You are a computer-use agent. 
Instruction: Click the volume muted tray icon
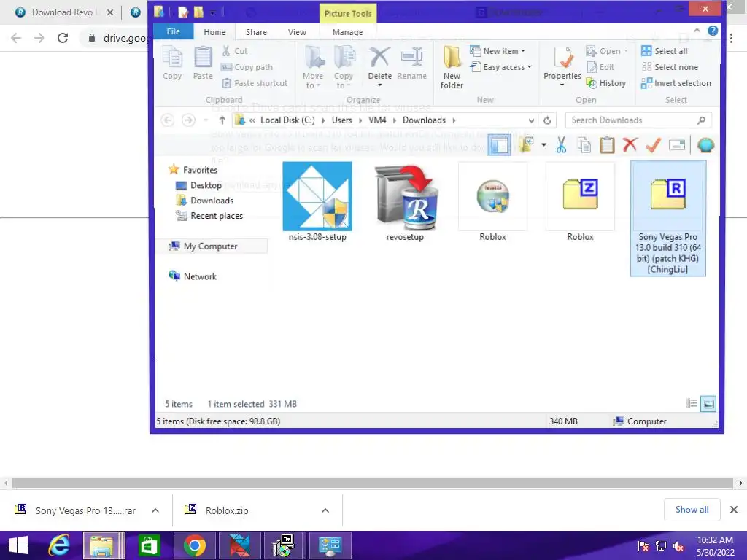678,546
